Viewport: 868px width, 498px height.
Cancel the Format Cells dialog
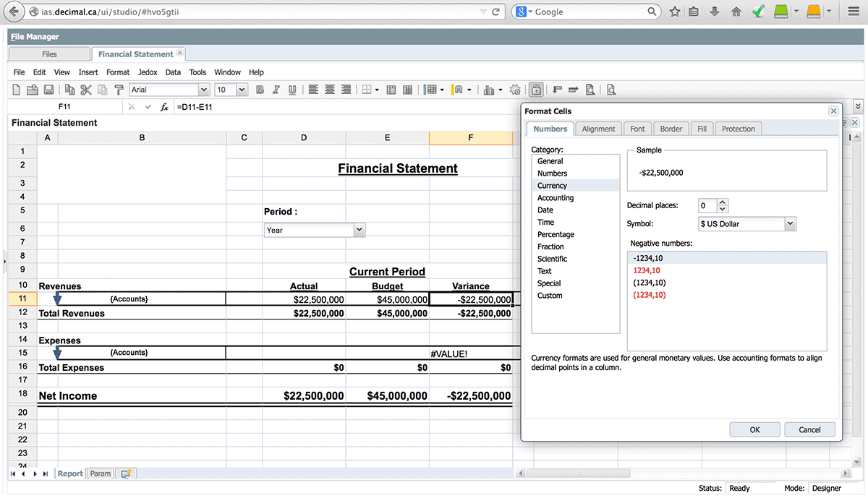[809, 429]
